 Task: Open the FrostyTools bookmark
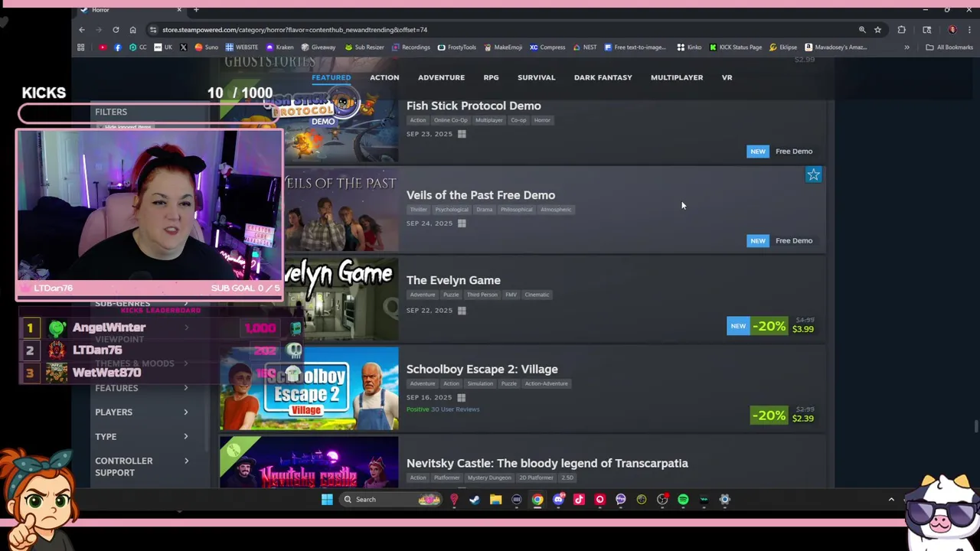tap(457, 47)
